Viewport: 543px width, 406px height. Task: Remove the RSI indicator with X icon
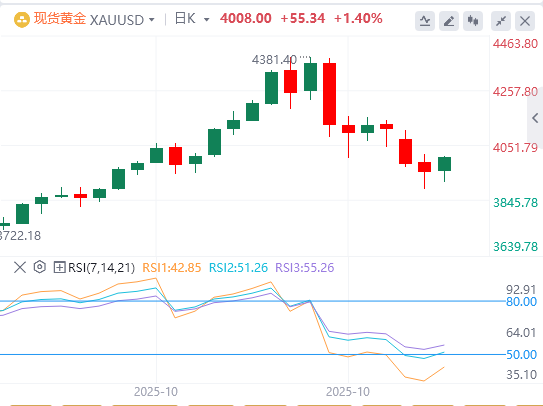pyautogui.click(x=20, y=267)
